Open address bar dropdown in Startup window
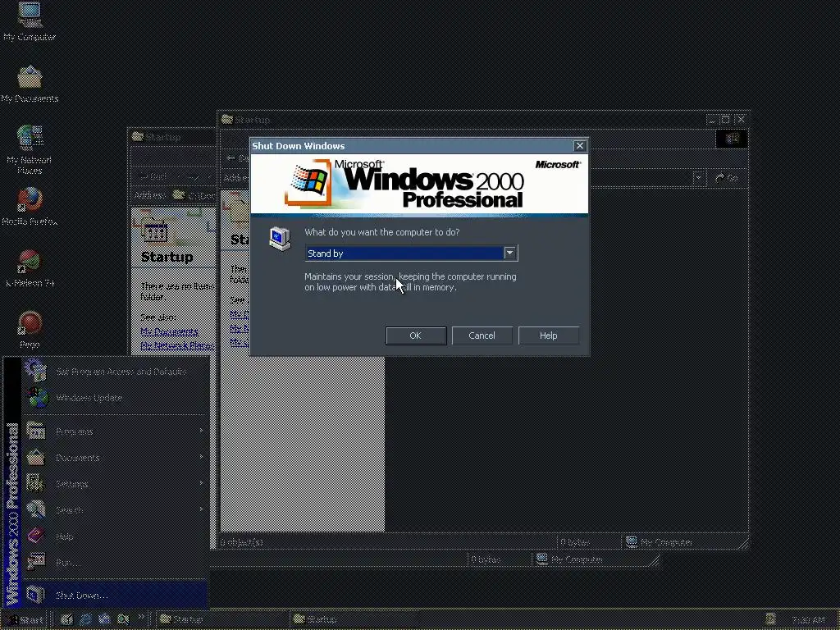Viewport: 840px width, 630px height. pos(698,178)
